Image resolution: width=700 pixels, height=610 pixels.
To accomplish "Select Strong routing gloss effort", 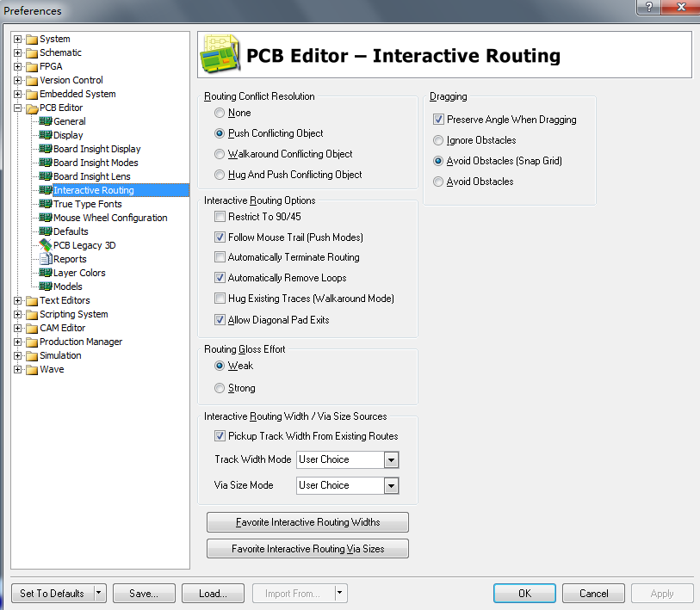I will point(220,388).
